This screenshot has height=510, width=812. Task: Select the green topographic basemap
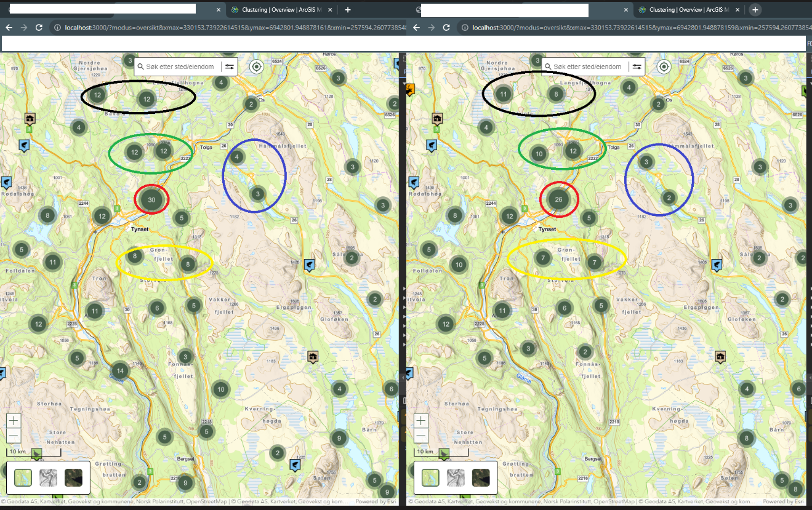tap(22, 477)
